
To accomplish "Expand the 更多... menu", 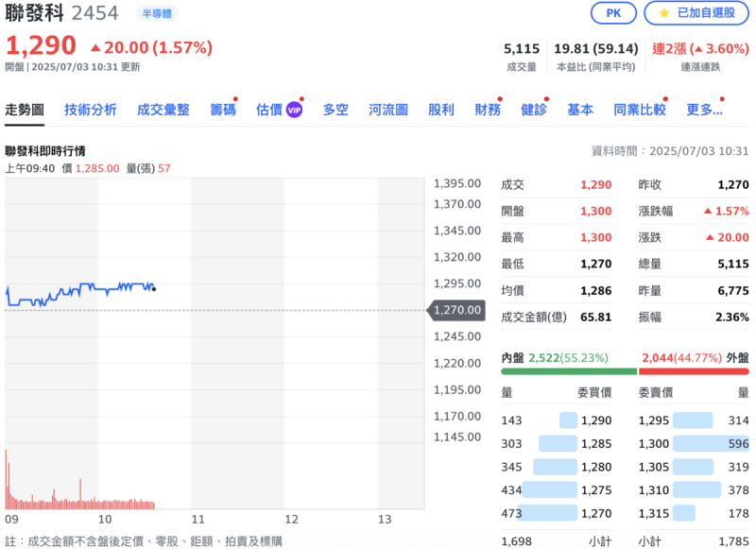I will tap(704, 110).
